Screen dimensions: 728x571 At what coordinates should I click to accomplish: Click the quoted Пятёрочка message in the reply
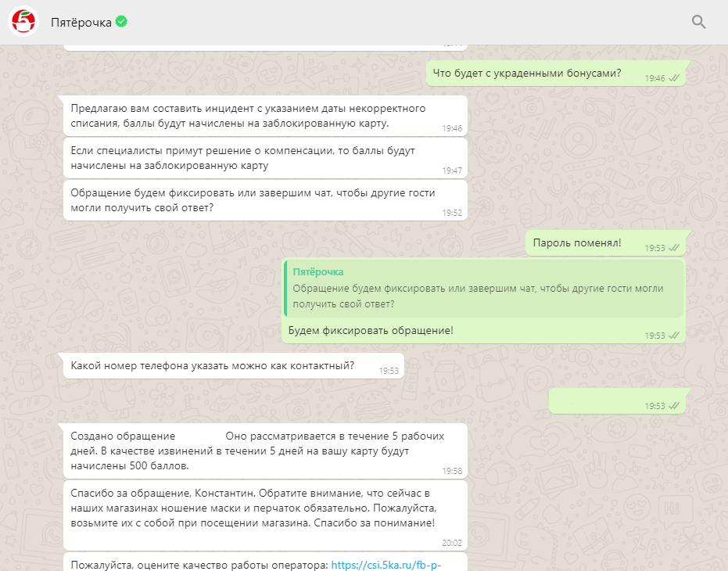pyautogui.click(x=482, y=289)
